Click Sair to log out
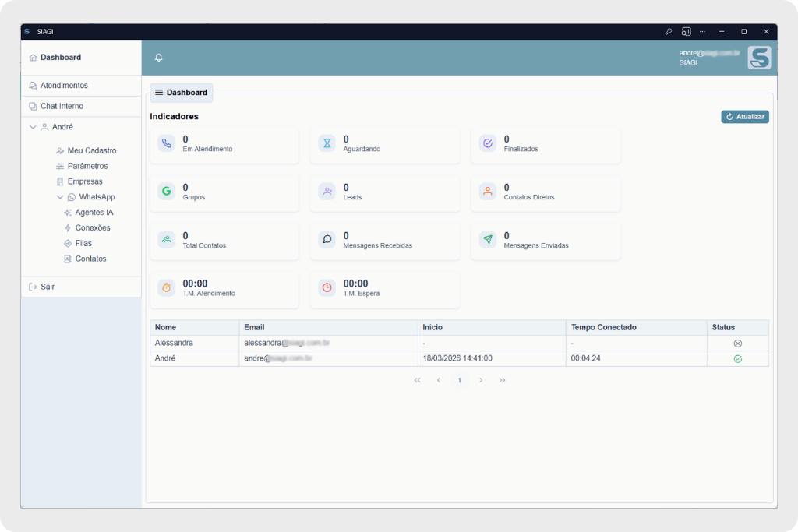The width and height of the screenshot is (798, 532). coord(48,287)
